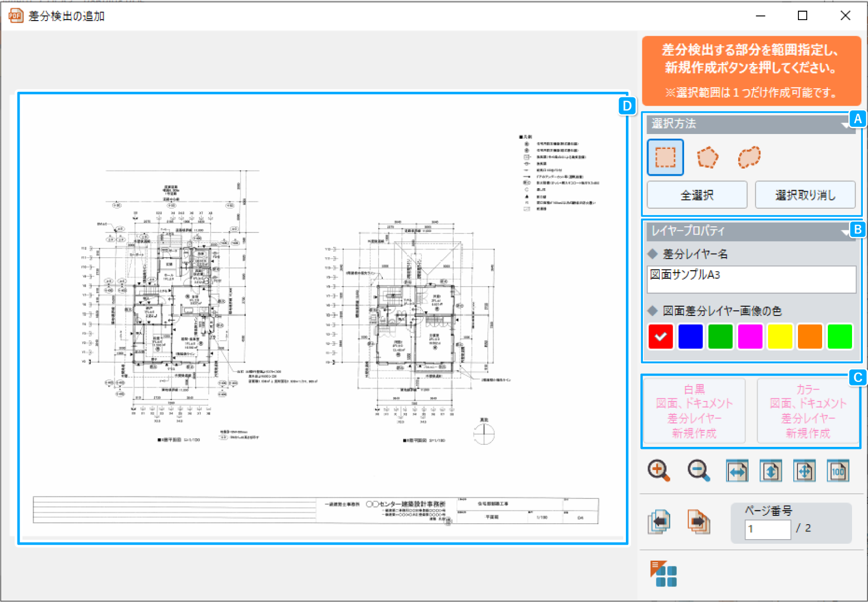The height and width of the screenshot is (602, 868).
Task: Create カラー difference layer
Action: pyautogui.click(x=808, y=411)
